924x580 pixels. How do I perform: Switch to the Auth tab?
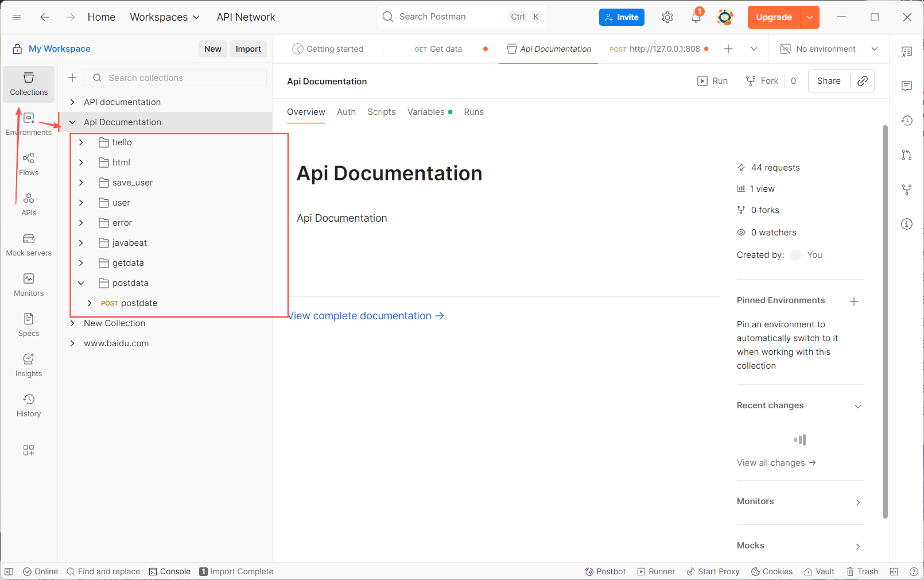(x=346, y=112)
